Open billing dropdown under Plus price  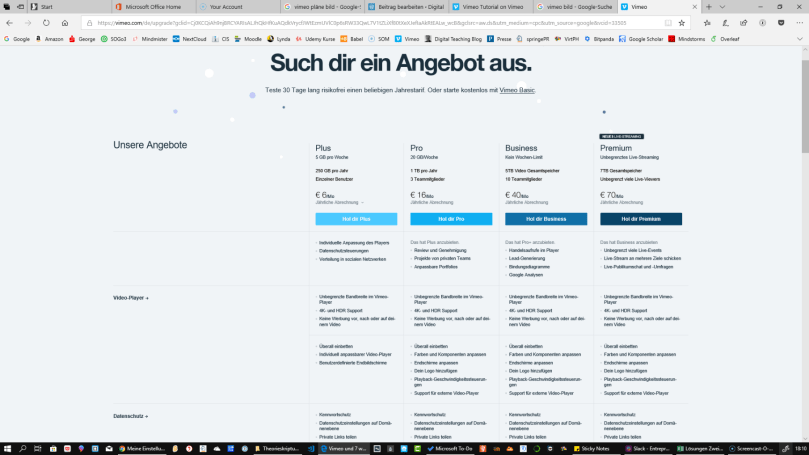tap(339, 202)
